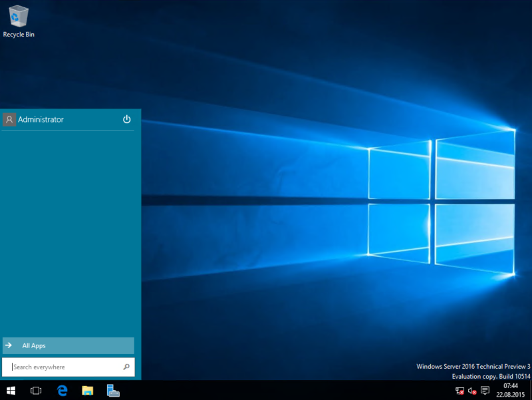Viewport: 532px width, 400px height.
Task: Open File Explorer from the taskbar
Action: [86, 391]
